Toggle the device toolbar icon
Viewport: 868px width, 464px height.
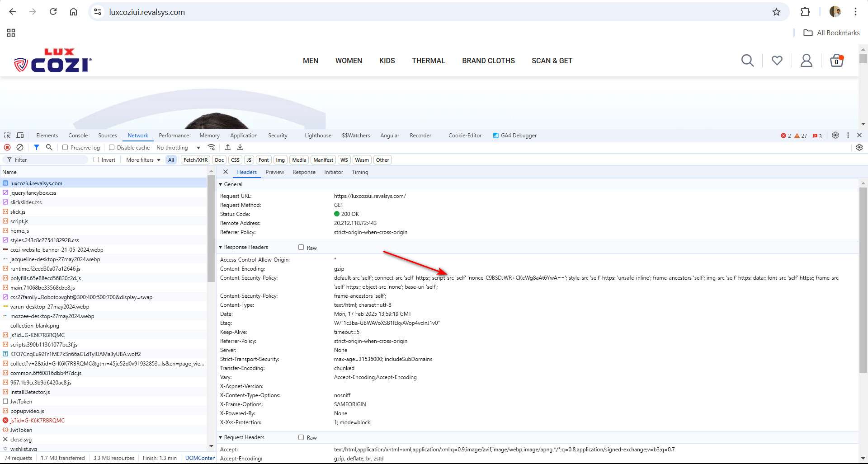pyautogui.click(x=20, y=136)
